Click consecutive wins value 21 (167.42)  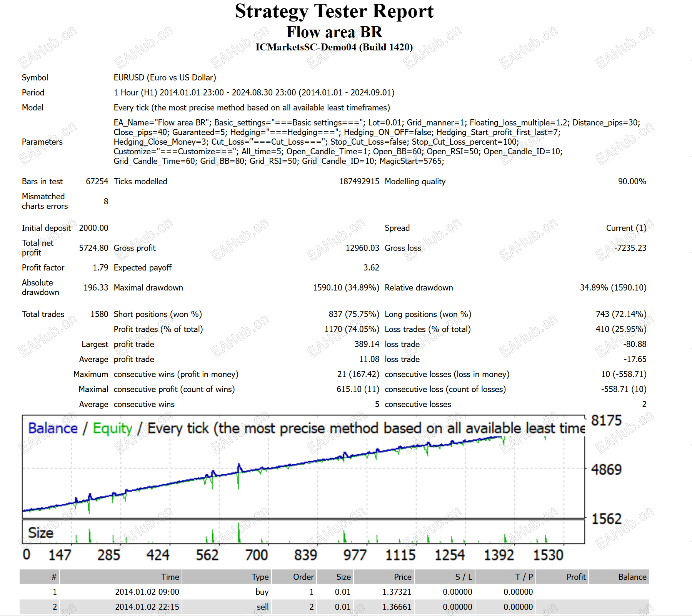[358, 374]
